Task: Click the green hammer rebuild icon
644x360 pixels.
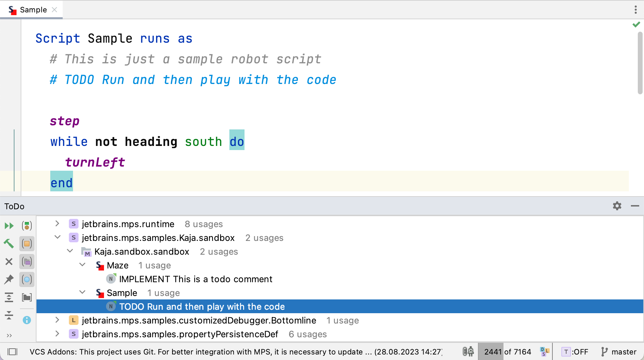Action: [9, 244]
